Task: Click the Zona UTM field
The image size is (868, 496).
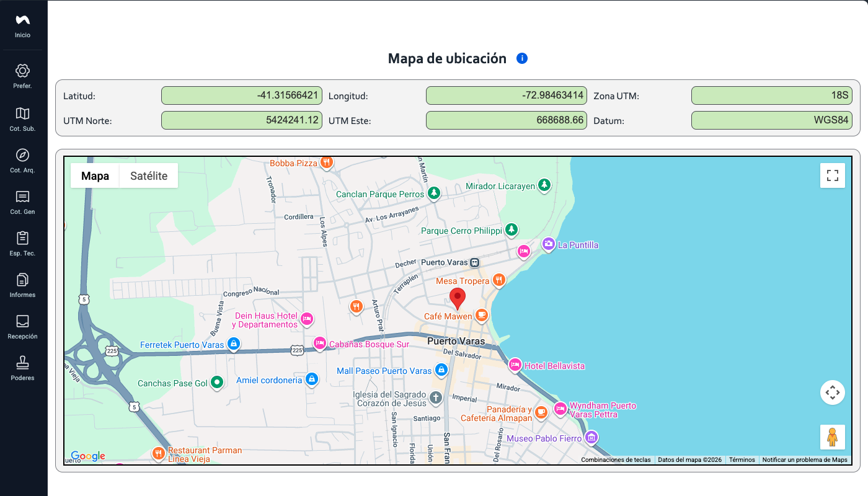Action: [x=772, y=95]
